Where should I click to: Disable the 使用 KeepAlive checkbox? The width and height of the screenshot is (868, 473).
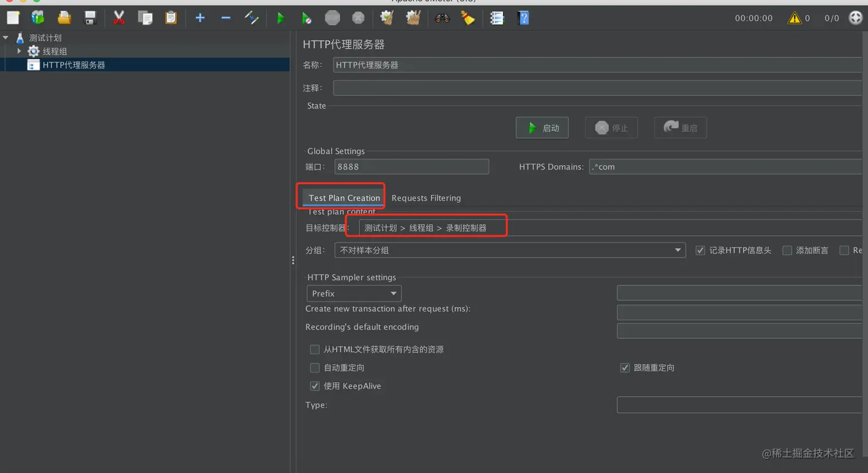[x=315, y=386]
